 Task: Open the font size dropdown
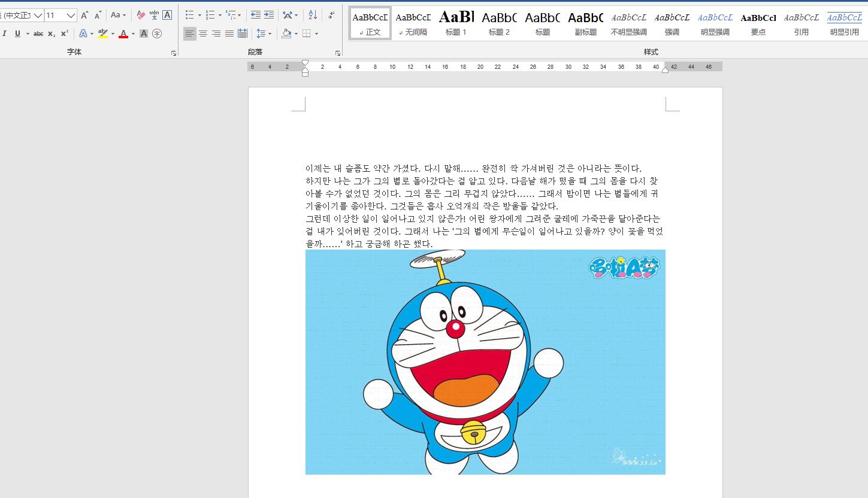click(71, 15)
